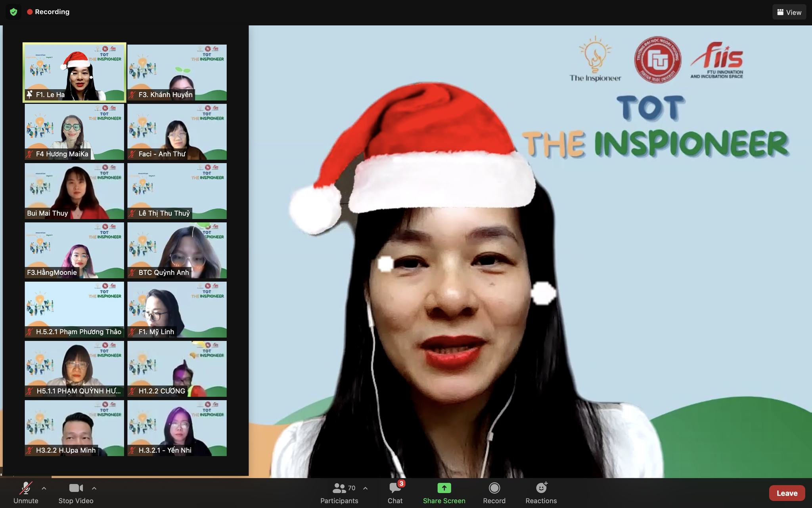Viewport: 812px width, 508px height.
Task: Click muted mic icon beside H.5.2.1 Phạm Phương Thảo
Action: 30,332
